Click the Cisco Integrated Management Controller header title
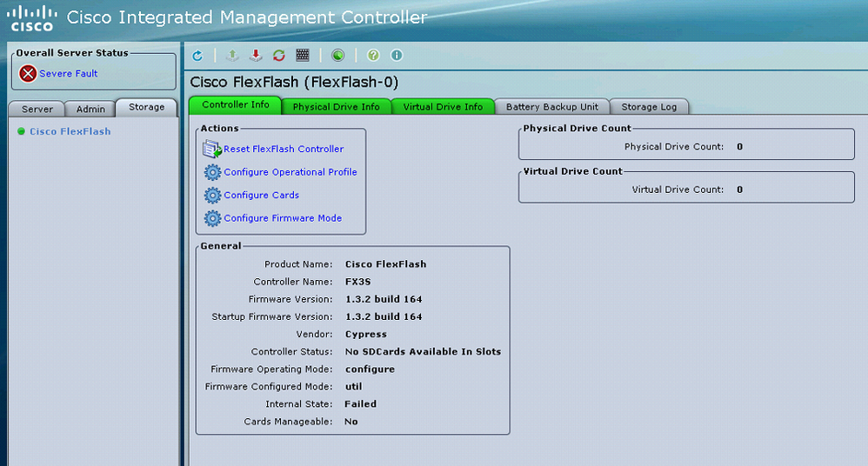 [247, 17]
